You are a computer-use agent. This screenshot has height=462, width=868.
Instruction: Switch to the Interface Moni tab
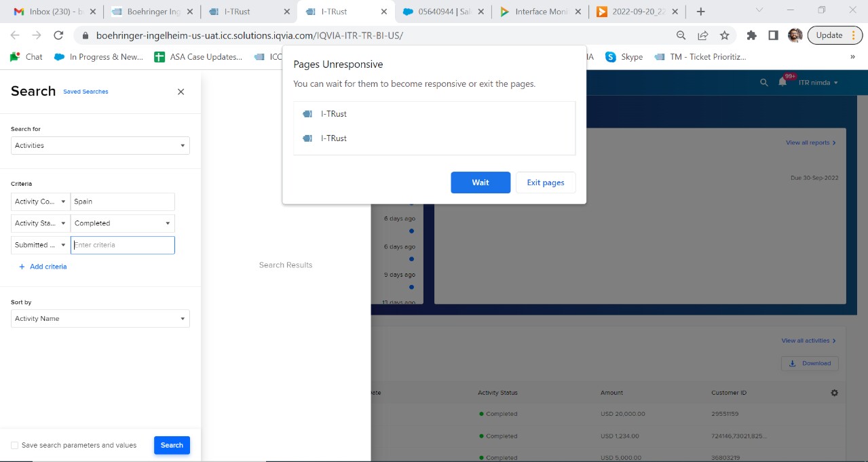pos(541,12)
